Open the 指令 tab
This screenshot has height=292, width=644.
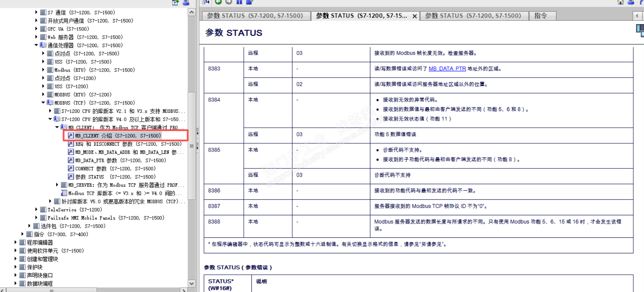point(542,16)
